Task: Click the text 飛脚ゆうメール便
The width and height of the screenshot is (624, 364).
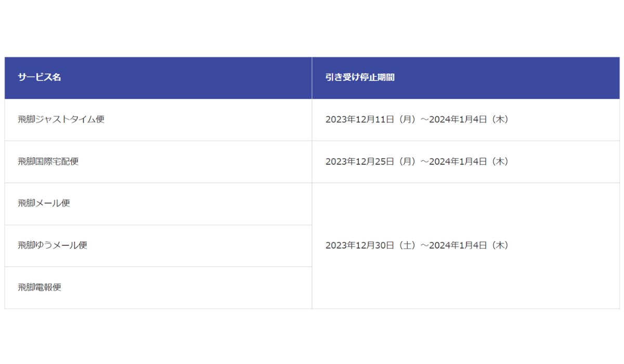Action: [x=53, y=245]
